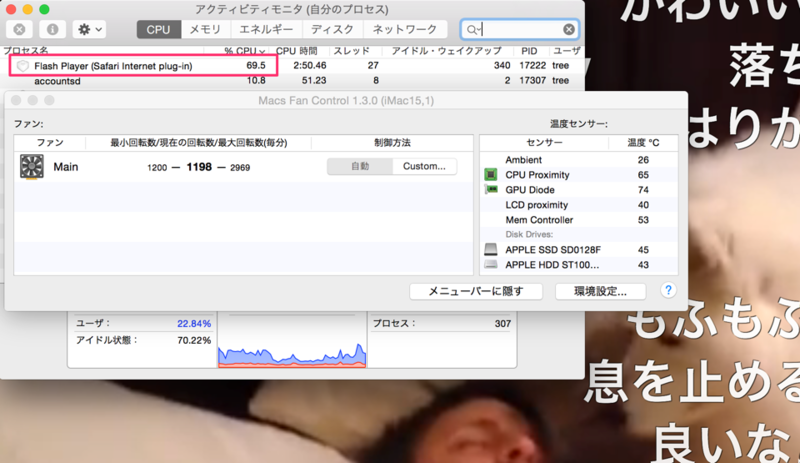800x463 pixels.
Task: Open Custom... fan control for Main fan
Action: [x=424, y=166]
